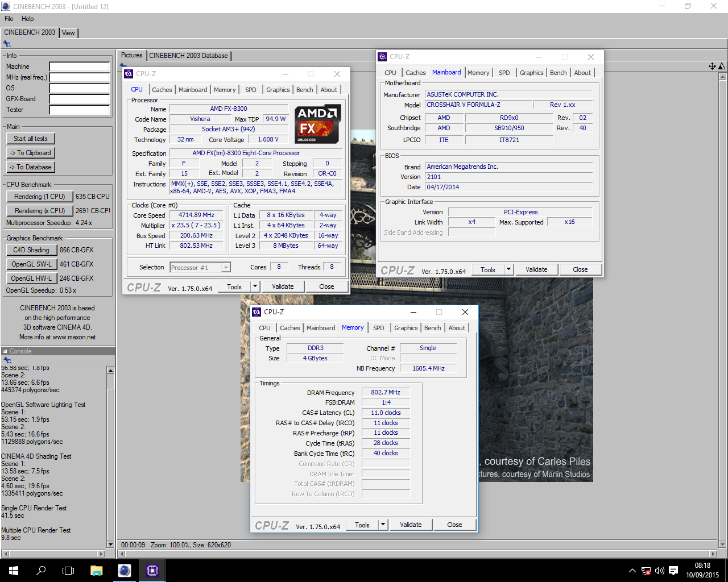Open Caches tab in CPU window
This screenshot has height=582, width=728.
(x=162, y=90)
